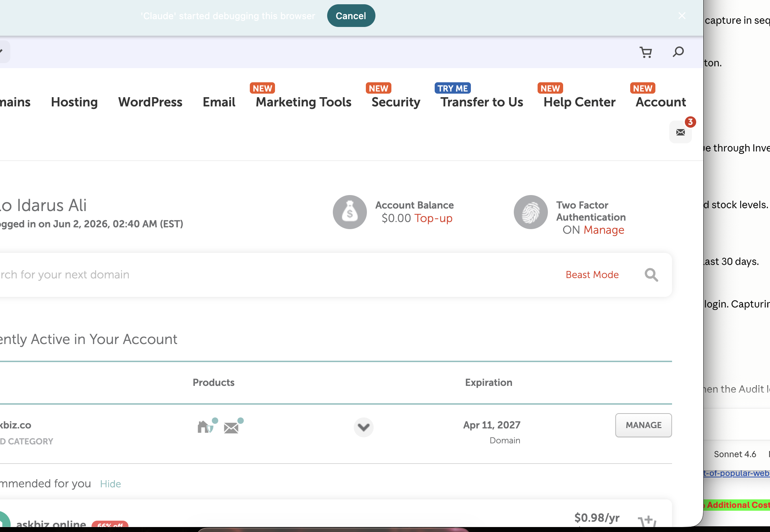770x532 pixels.
Task: Click the Account Balance money bag icon
Action: pos(350,212)
